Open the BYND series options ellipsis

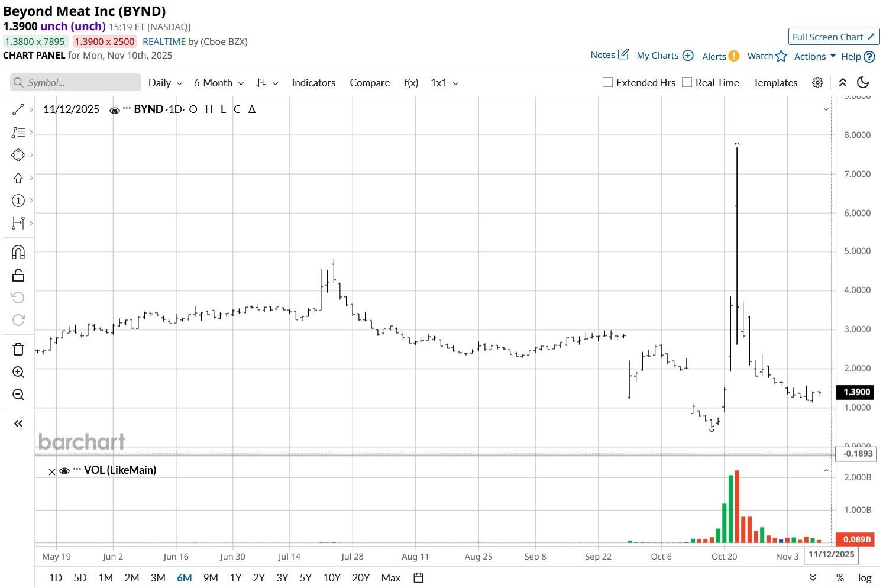[127, 108]
